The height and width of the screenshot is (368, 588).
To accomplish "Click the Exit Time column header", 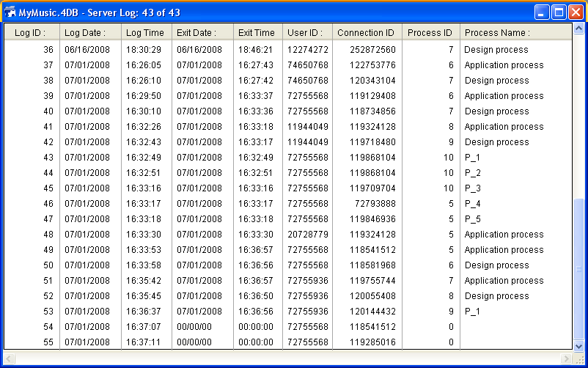I will click(x=258, y=32).
